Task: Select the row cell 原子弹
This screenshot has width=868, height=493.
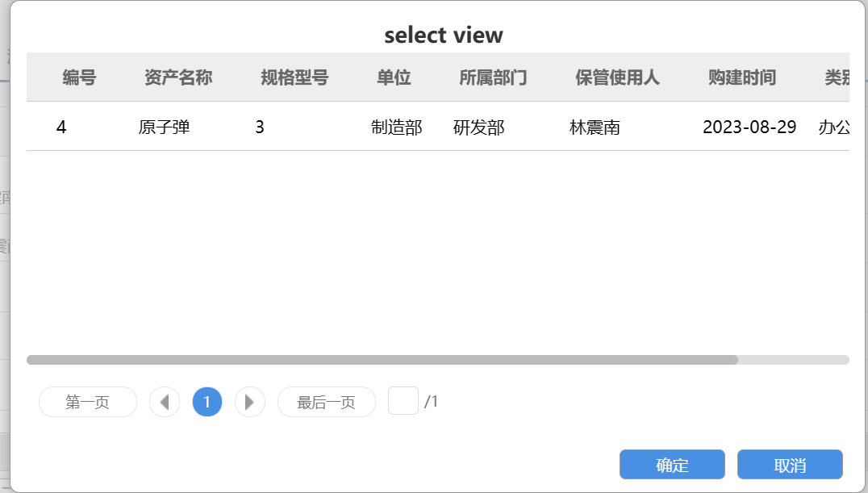Action: (x=165, y=127)
